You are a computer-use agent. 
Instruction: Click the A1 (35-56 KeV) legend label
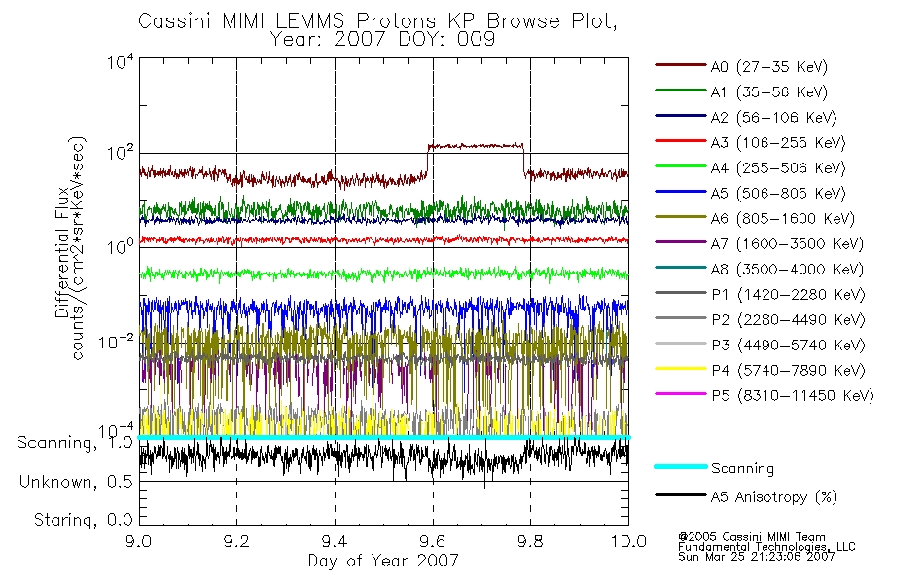[768, 92]
